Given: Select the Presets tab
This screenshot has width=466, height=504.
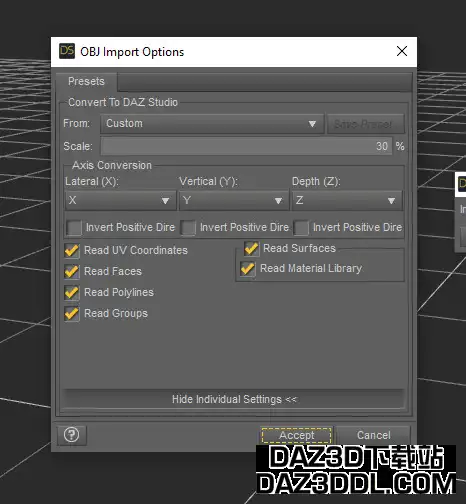Looking at the screenshot, I should (x=86, y=81).
